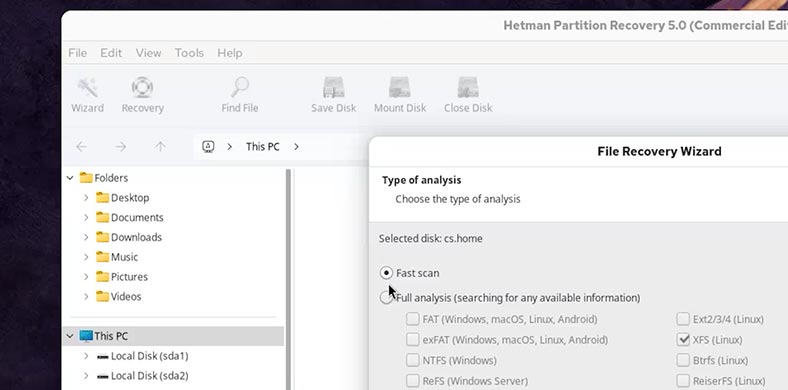Click This PC in the address breadcrumb
Viewport: 788px width, 390px height.
262,147
